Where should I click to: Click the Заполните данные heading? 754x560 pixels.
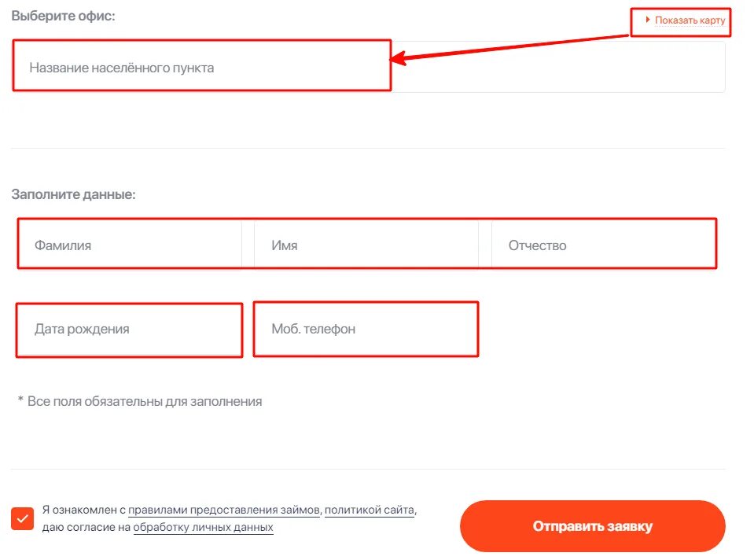[74, 194]
